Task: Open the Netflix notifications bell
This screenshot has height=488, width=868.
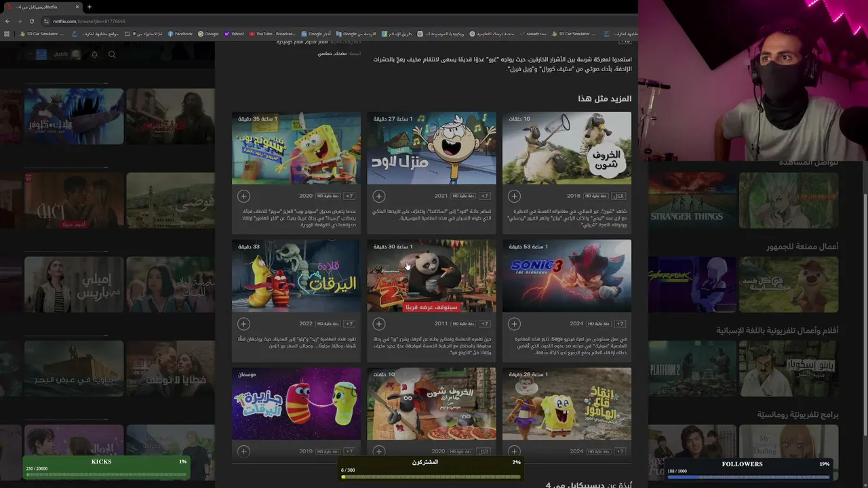Action: pos(94,54)
